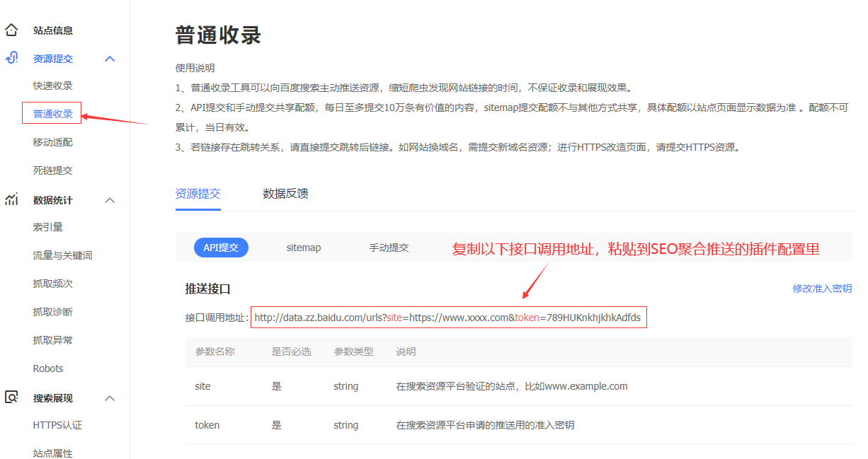Click the 推送接口 heading
Screen dimensions: 868x459
click(x=208, y=289)
